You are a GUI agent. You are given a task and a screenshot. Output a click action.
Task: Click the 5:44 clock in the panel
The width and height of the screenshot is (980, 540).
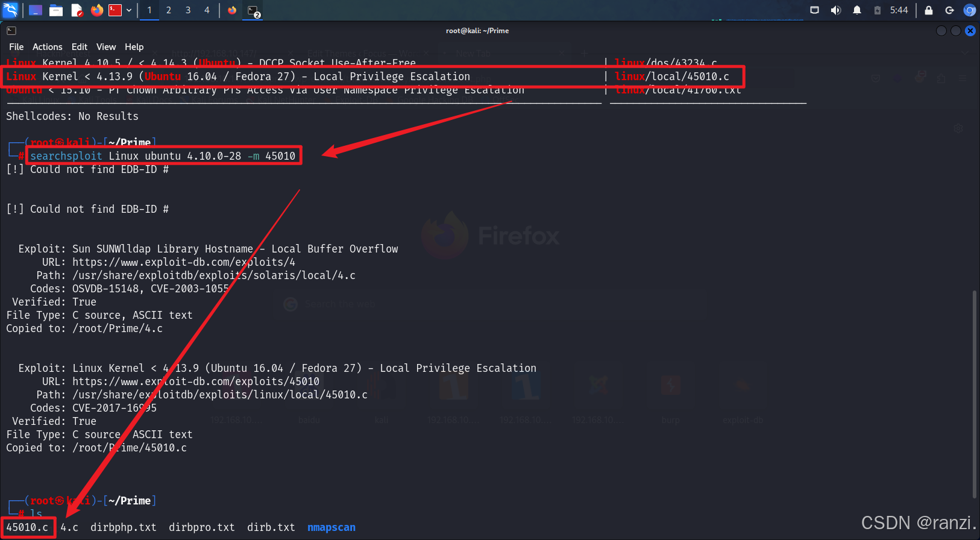[899, 10]
